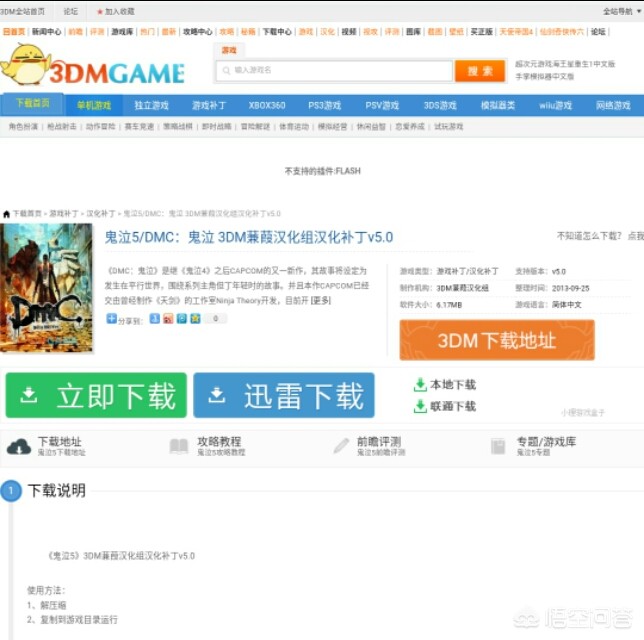
Task: Open the 仙剑奇侠传六 link
Action: pos(561,32)
